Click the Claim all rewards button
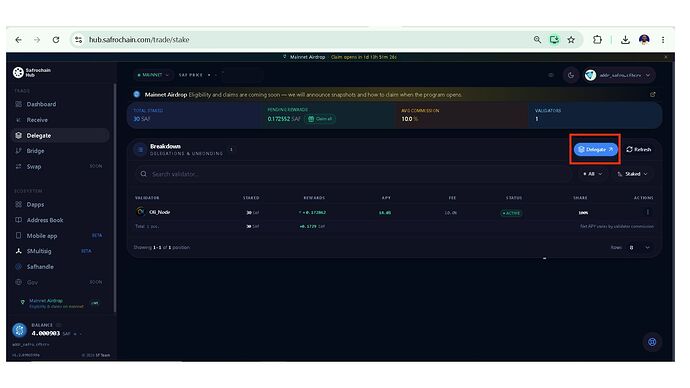 click(320, 119)
